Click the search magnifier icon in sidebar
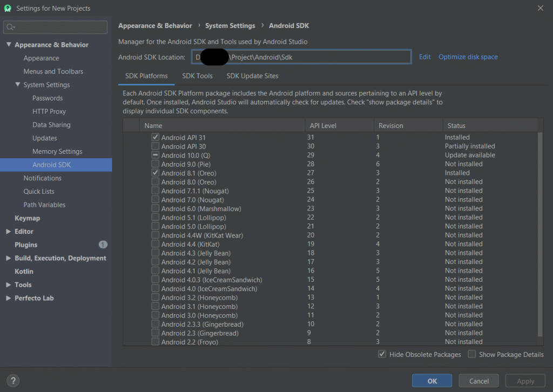553x392 pixels. pyautogui.click(x=10, y=27)
